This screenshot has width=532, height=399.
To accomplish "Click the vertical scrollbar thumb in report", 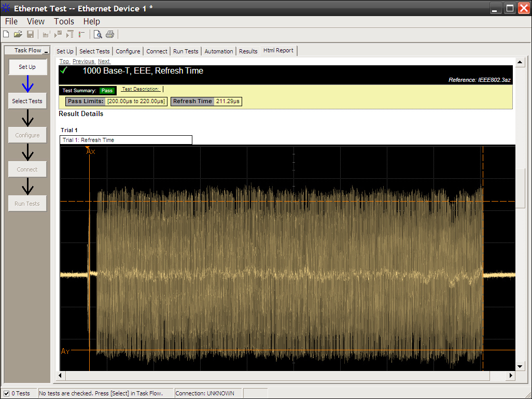I will 521,188.
